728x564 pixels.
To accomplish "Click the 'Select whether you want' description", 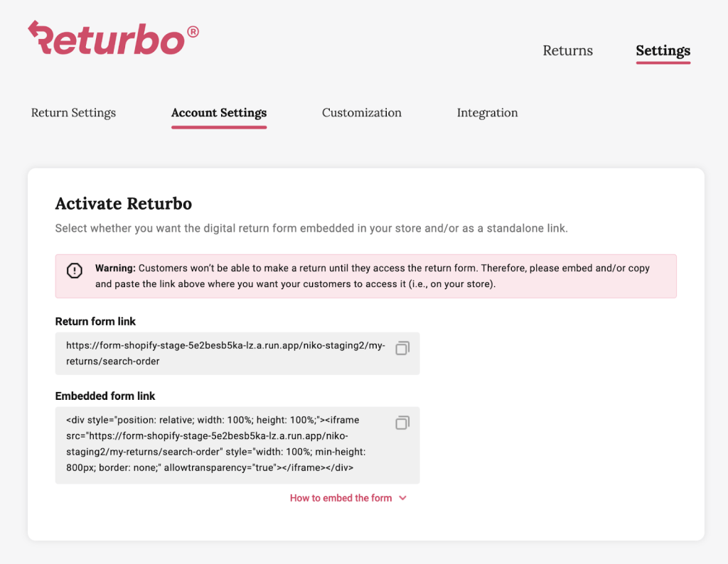I will (311, 228).
